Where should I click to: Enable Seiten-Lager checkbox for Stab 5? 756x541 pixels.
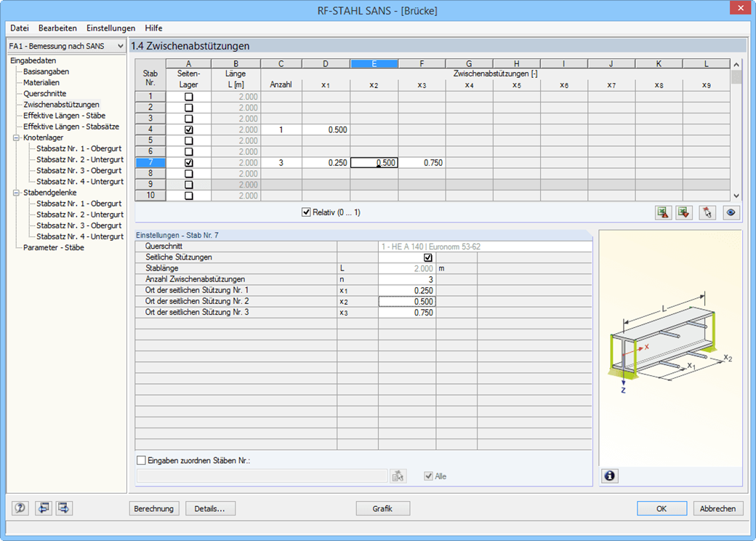pos(189,141)
